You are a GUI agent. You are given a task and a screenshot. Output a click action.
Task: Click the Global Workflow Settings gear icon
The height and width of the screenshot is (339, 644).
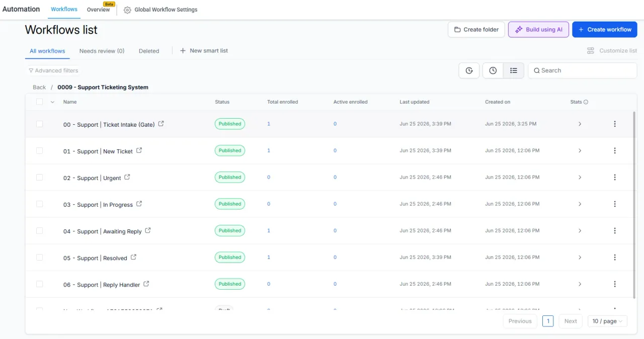[127, 10]
